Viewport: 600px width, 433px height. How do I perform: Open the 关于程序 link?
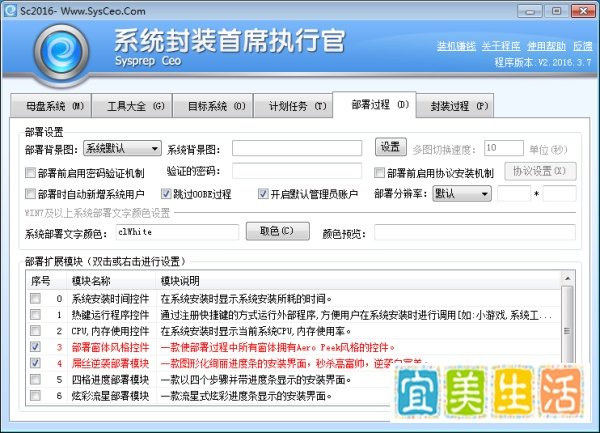[501, 46]
